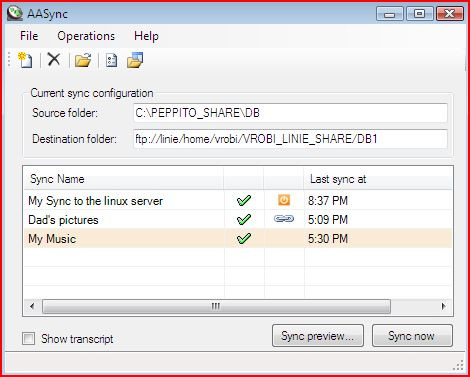Close the AASync window
The width and height of the screenshot is (470, 377).
450,14
